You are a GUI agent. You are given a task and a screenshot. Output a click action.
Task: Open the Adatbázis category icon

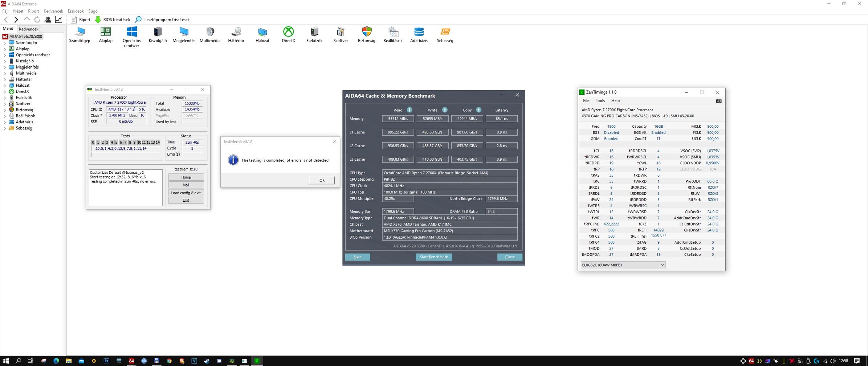point(419,35)
